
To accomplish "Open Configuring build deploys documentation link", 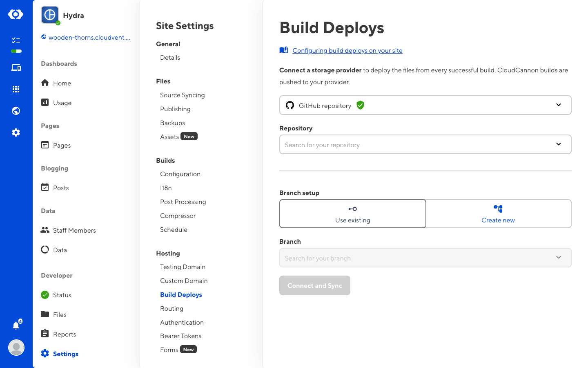I will [x=347, y=51].
